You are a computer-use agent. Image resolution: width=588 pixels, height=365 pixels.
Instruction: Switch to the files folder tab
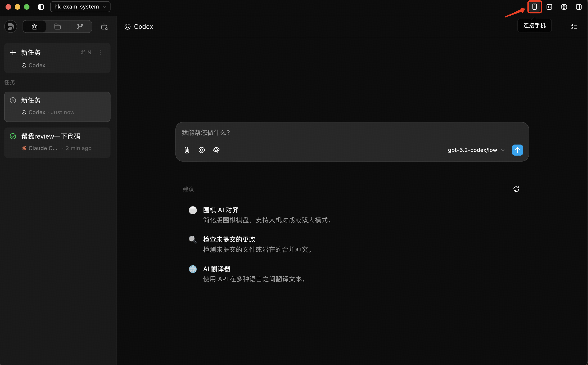(x=57, y=26)
